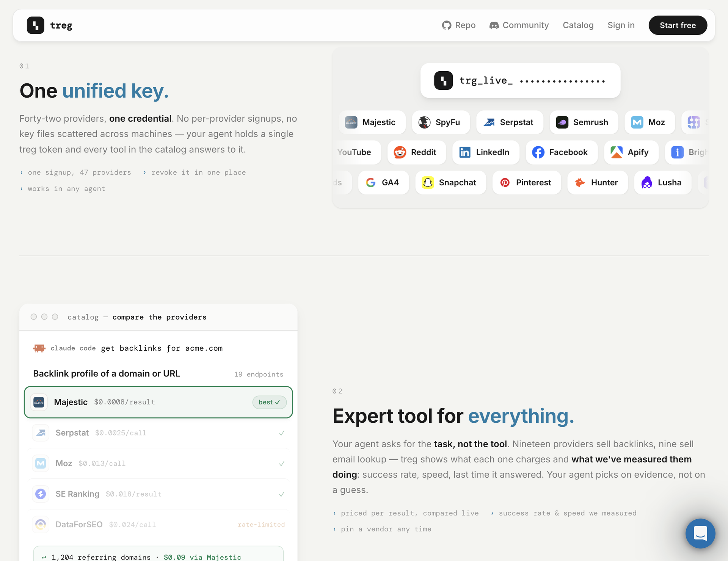Click the checkmark on the Moz row

pos(282,464)
